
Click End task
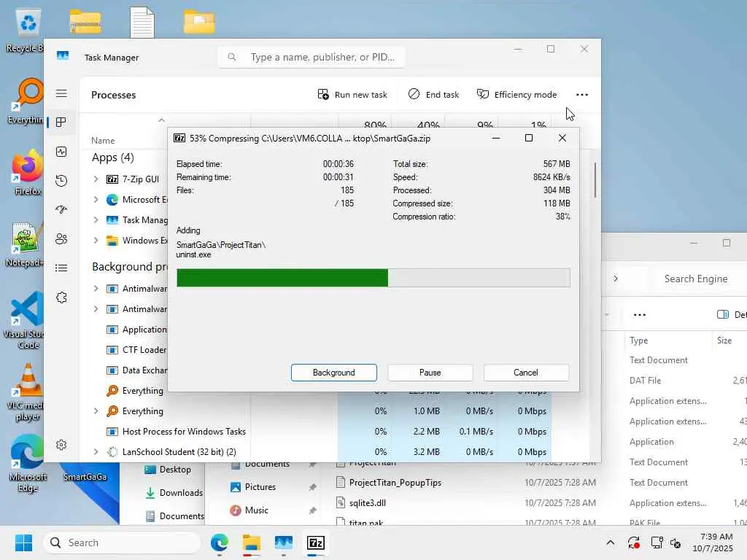point(433,94)
